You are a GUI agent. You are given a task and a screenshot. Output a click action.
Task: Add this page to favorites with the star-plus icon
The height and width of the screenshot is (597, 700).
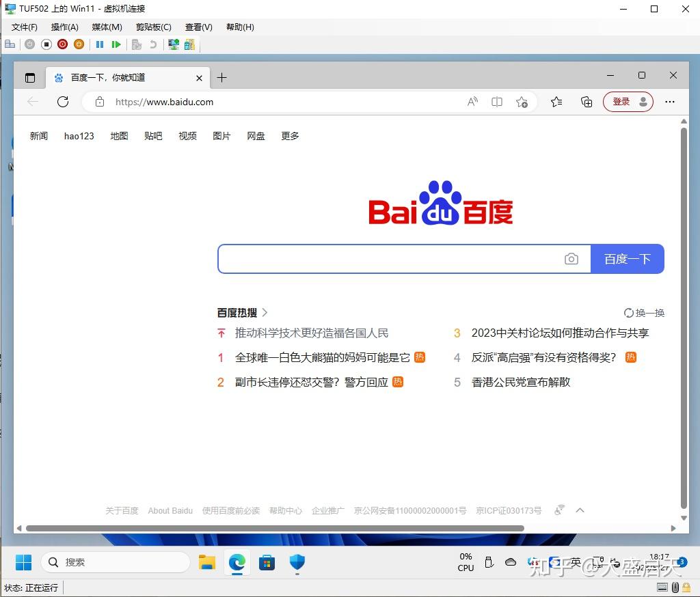coord(522,102)
